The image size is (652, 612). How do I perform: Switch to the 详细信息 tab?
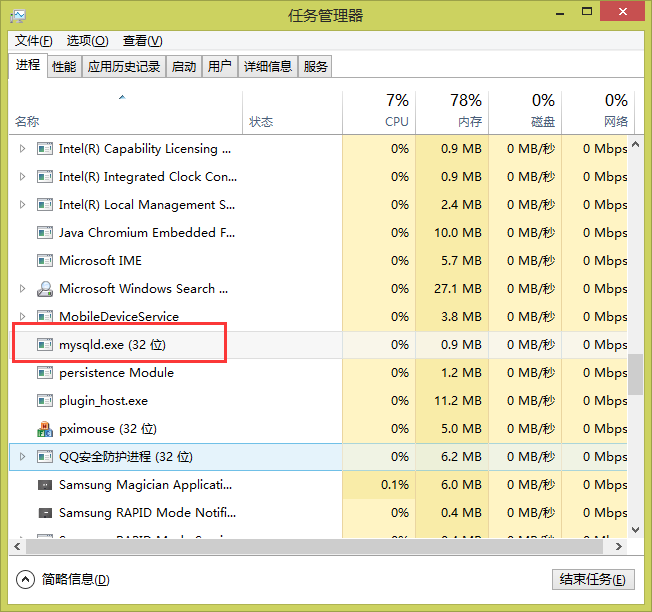pos(268,67)
